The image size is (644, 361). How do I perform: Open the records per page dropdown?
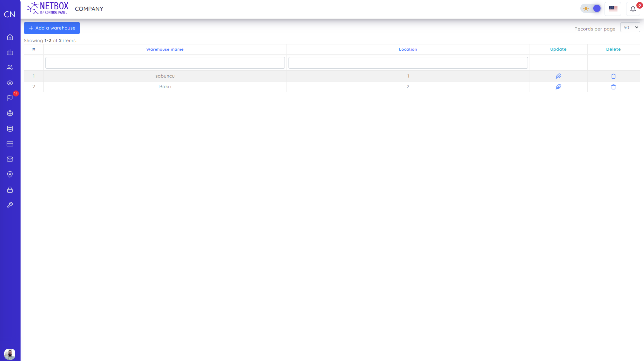tap(630, 28)
